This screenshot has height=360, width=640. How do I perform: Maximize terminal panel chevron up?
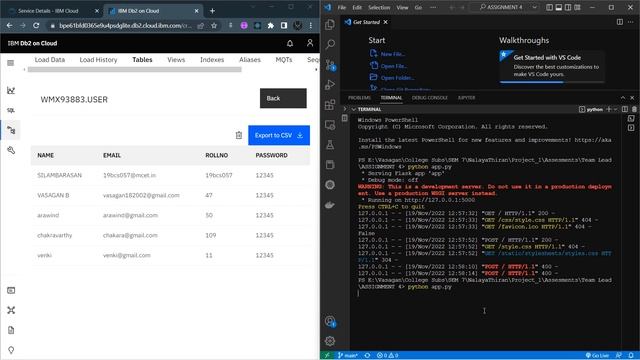(623, 98)
